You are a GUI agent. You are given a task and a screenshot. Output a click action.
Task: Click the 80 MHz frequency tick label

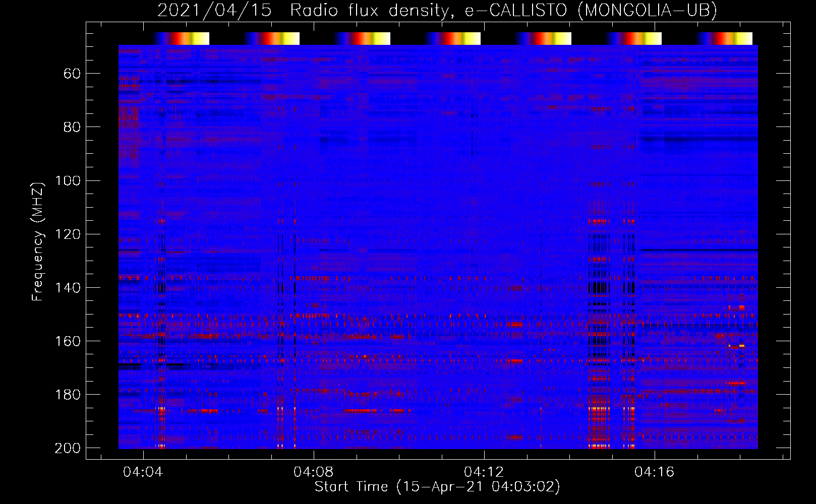coord(72,127)
